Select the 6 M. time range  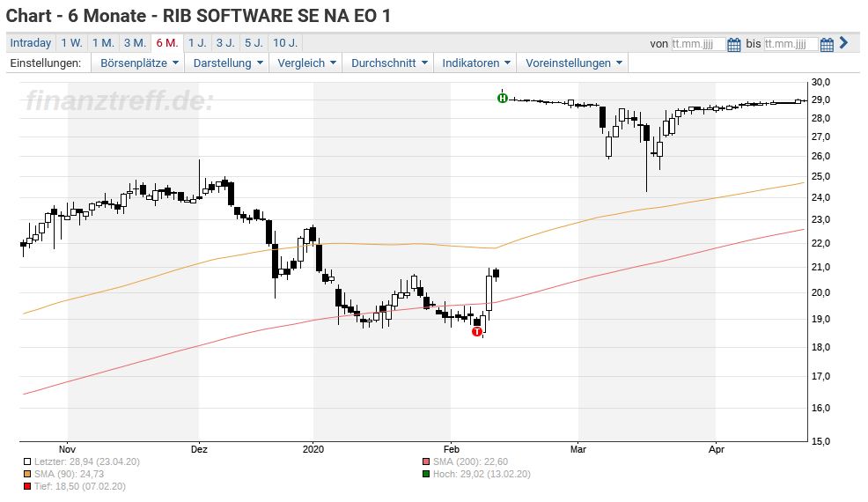click(167, 42)
